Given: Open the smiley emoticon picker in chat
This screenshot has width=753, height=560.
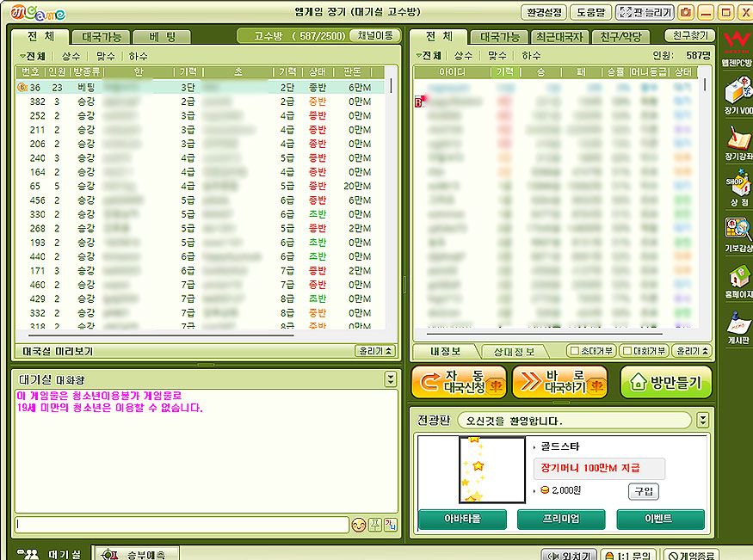Looking at the screenshot, I should 359,525.
